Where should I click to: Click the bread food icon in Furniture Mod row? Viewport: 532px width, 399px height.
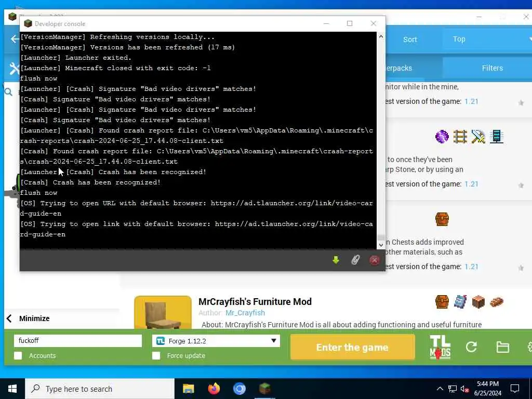click(496, 302)
